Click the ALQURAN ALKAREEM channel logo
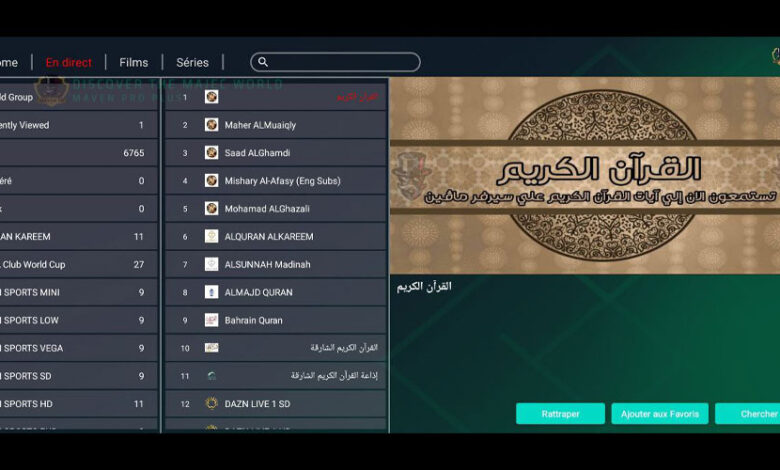This screenshot has height=470, width=780. pyautogui.click(x=211, y=237)
